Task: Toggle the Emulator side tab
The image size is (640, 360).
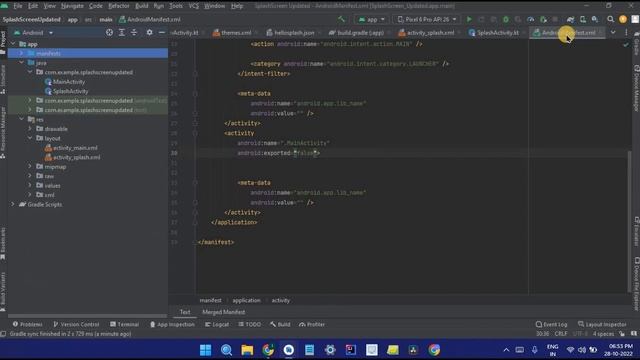Action: click(x=636, y=231)
